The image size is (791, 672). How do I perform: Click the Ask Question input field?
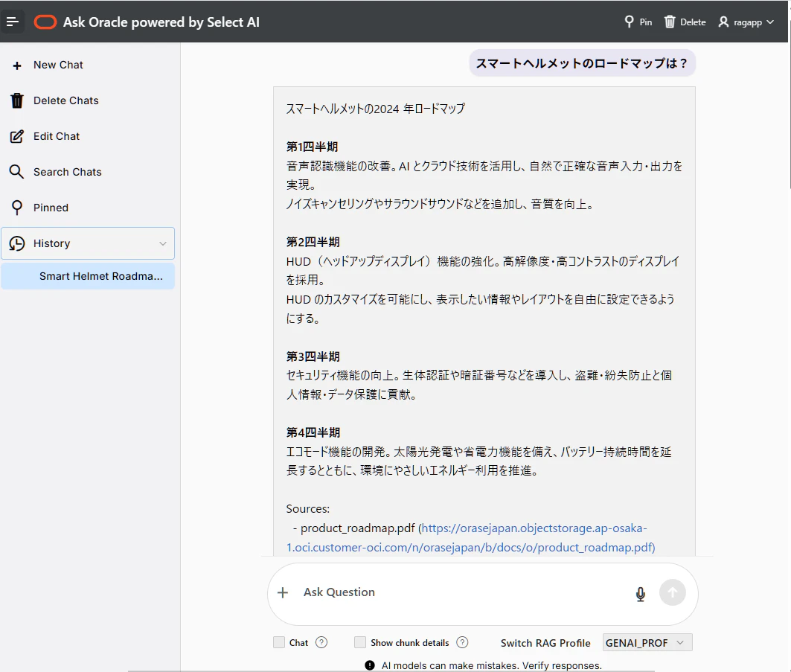464,592
